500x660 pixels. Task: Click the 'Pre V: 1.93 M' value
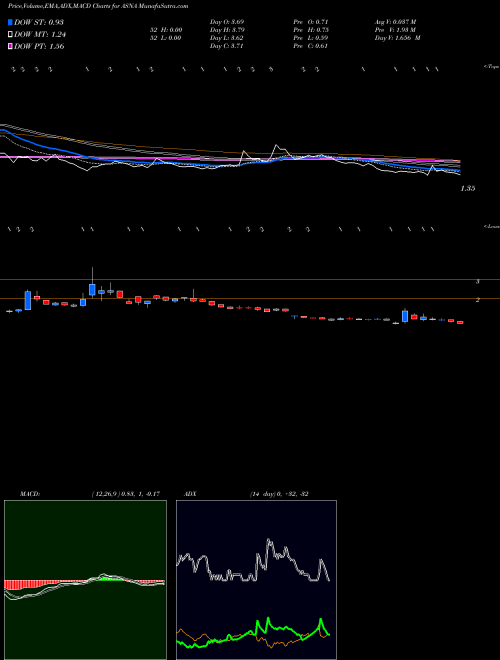coord(395,30)
